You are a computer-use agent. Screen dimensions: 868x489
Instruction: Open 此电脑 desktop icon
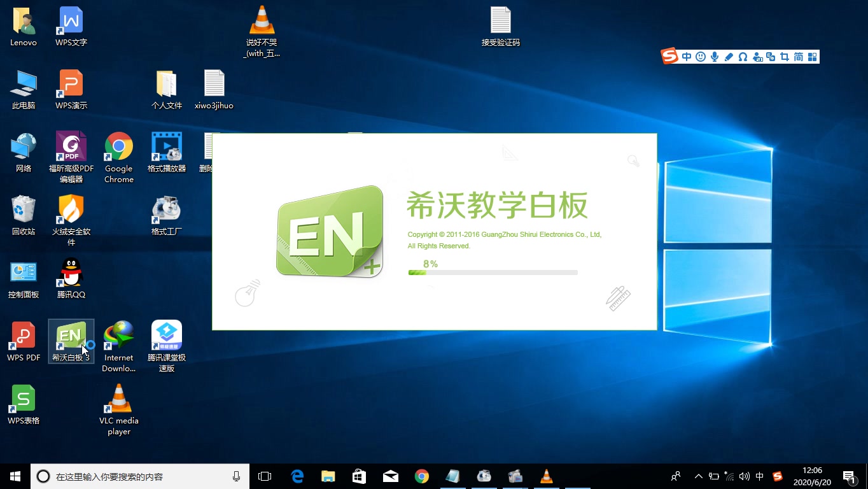point(24,90)
